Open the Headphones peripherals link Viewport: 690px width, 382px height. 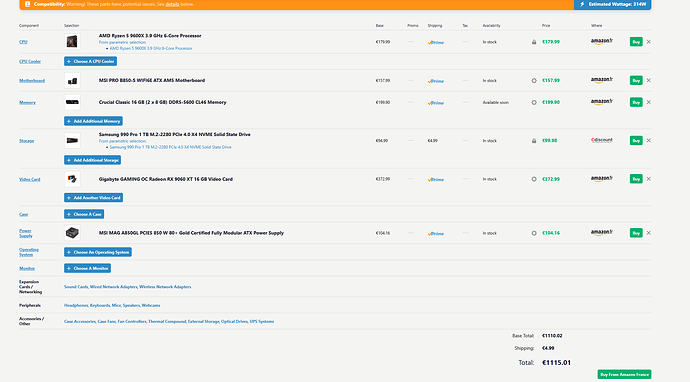pyautogui.click(x=76, y=305)
